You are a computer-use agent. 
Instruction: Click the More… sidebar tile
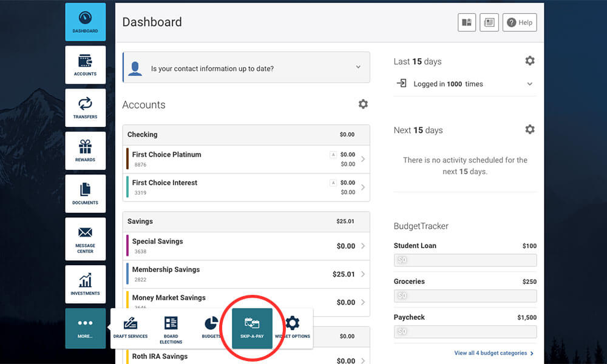(x=85, y=328)
